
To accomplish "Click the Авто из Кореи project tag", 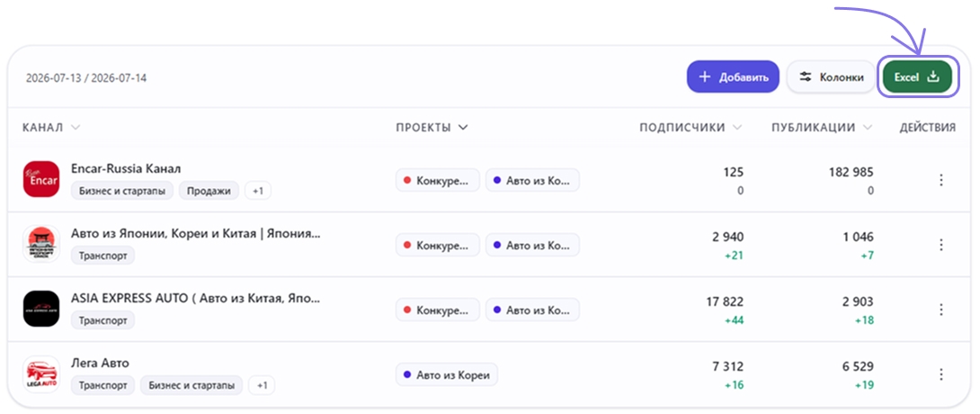I will click(x=447, y=375).
